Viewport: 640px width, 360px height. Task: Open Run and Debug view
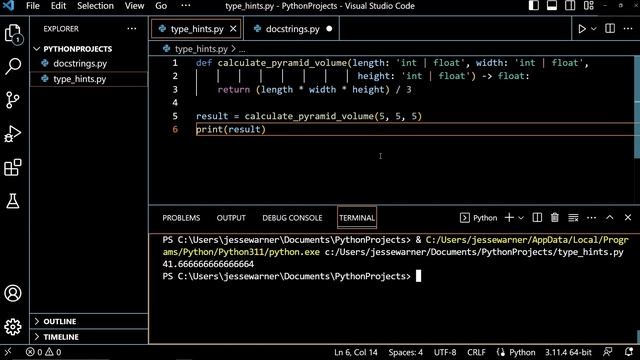[13, 133]
